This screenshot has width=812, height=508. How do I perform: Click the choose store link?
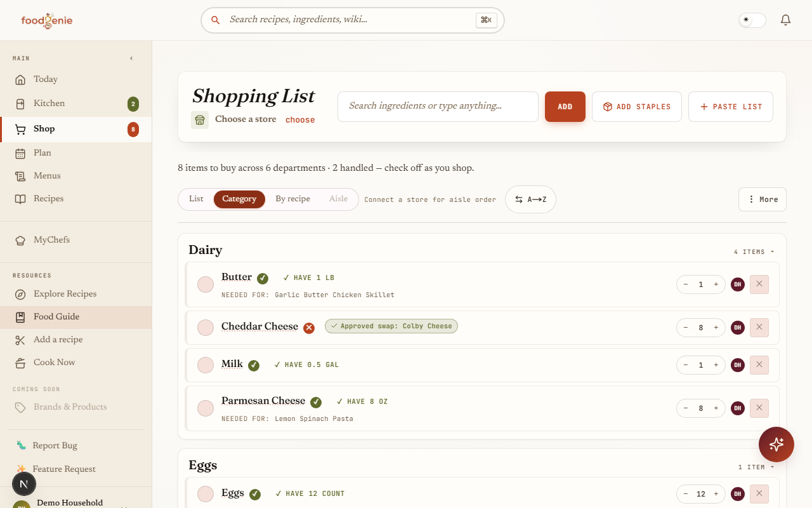coord(300,120)
